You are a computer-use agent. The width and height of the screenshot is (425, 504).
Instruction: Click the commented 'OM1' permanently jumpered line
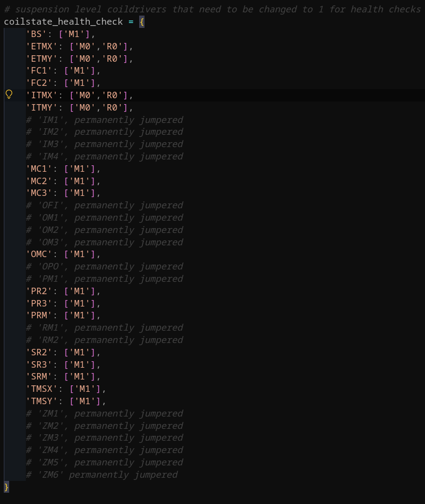105,217
